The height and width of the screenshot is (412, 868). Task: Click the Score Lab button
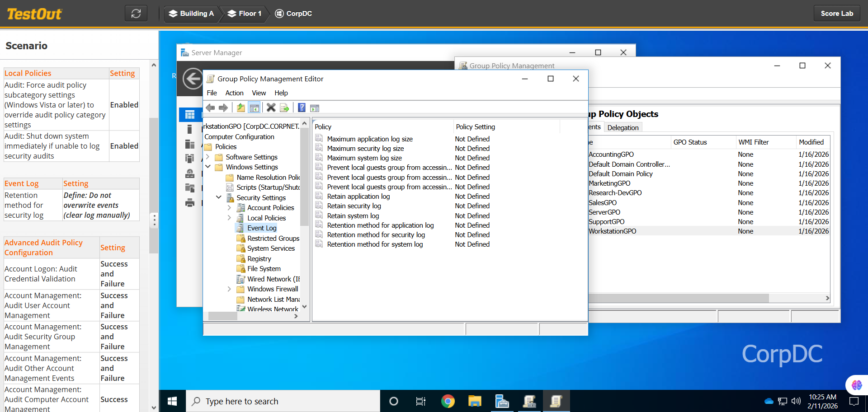coord(836,14)
